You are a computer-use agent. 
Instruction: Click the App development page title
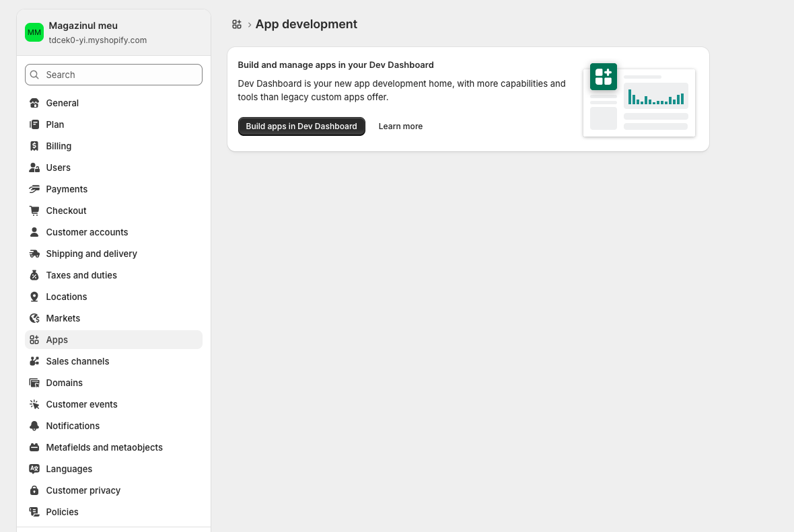[x=306, y=24]
